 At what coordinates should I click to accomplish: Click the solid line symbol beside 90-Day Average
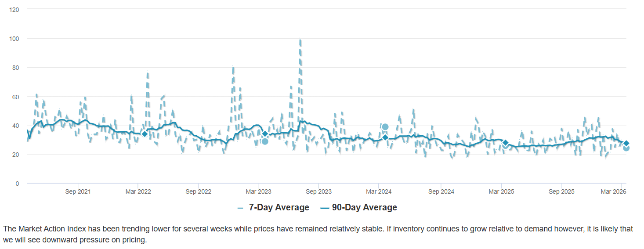tap(325, 208)
